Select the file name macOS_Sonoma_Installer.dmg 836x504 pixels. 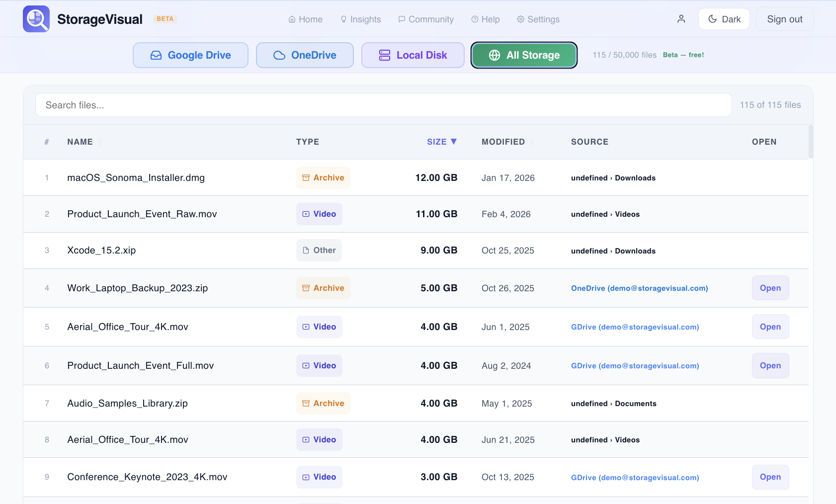click(136, 177)
